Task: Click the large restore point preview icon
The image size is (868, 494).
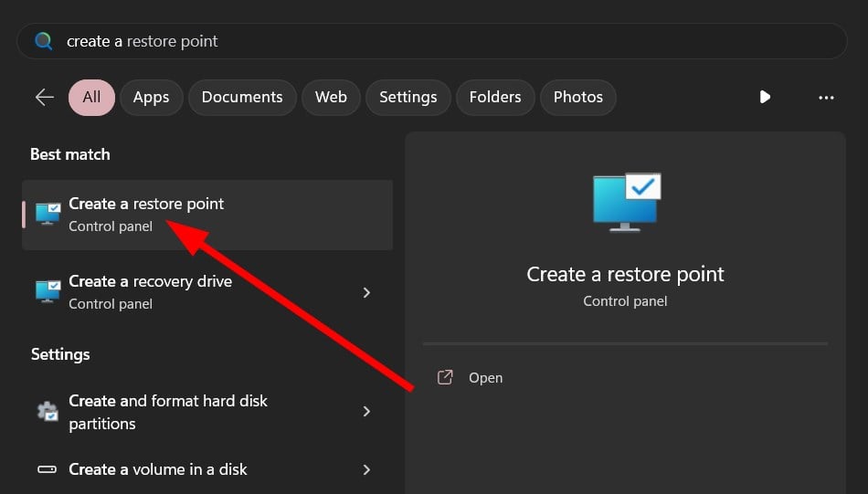Action: 626,201
